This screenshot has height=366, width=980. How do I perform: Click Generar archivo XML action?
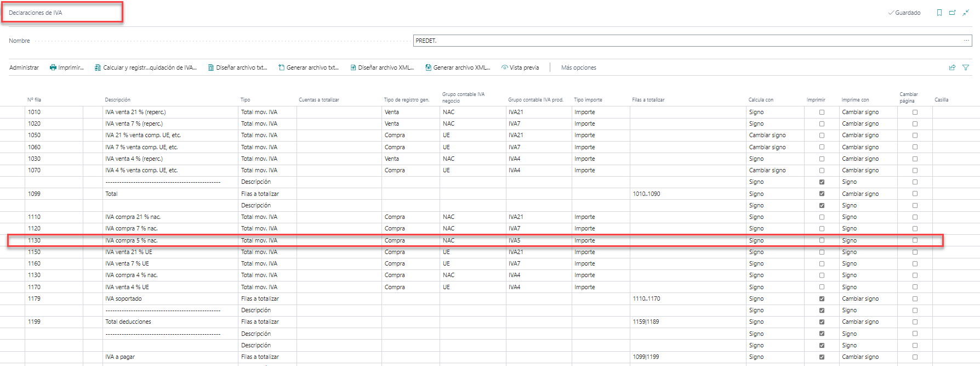(458, 67)
